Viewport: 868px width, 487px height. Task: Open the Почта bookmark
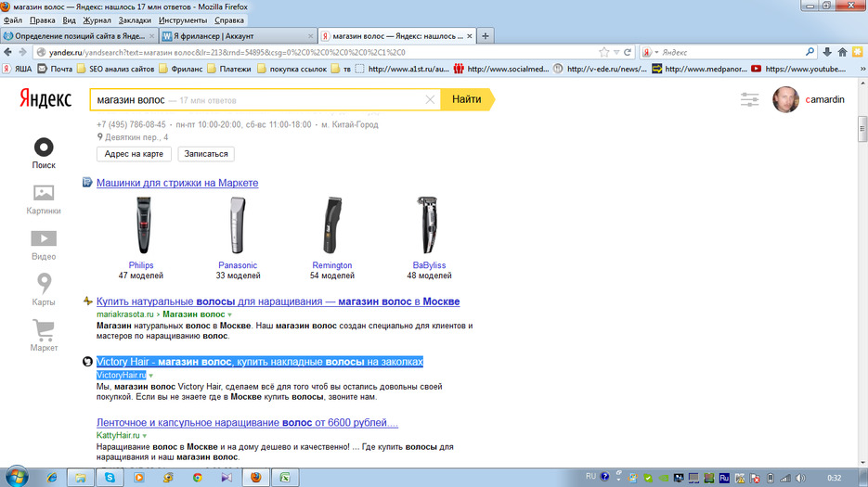coord(55,69)
